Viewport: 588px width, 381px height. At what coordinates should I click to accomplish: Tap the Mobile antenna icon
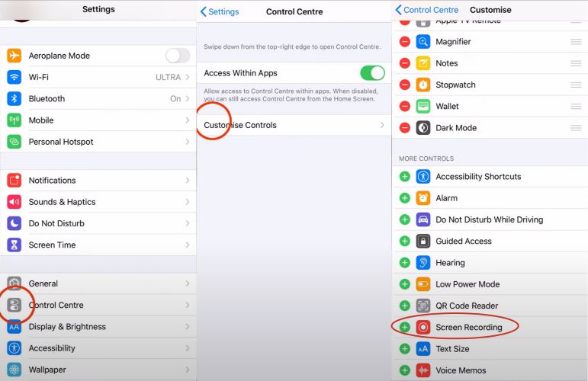14,120
